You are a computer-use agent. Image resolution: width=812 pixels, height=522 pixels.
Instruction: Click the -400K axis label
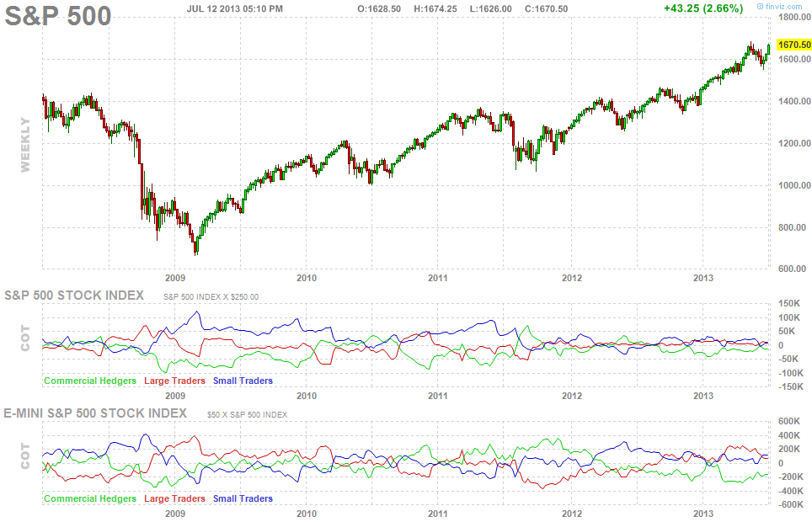[x=791, y=491]
